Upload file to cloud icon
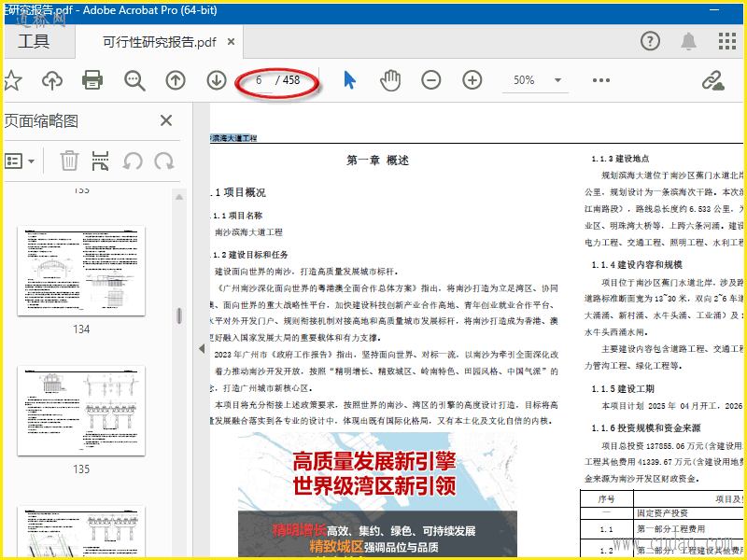Image resolution: width=747 pixels, height=560 pixels. tap(52, 80)
